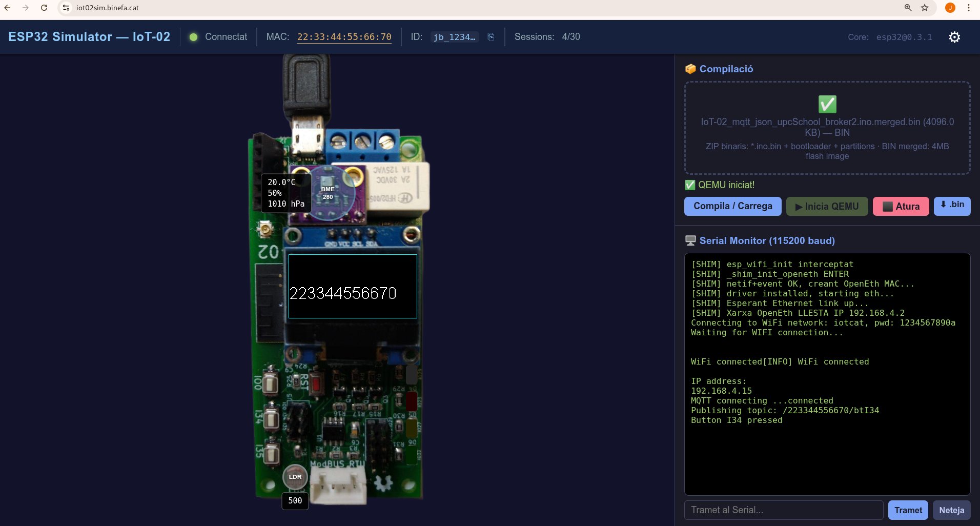Send a message with the Tramet button

click(x=908, y=510)
